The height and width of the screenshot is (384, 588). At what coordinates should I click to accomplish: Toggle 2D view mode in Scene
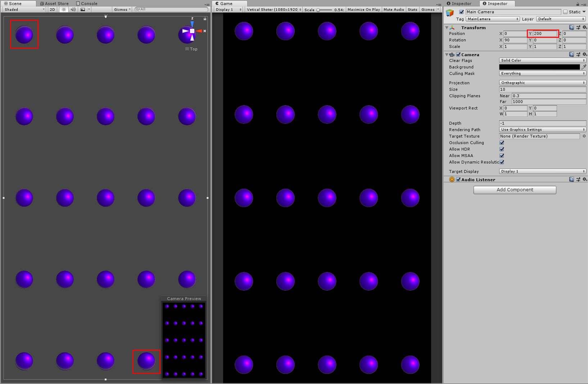pyautogui.click(x=53, y=9)
